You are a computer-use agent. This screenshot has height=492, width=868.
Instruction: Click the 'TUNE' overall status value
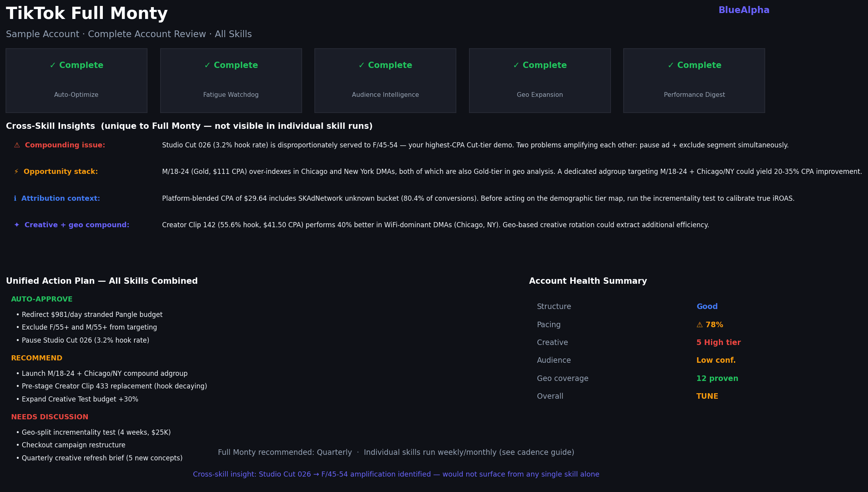point(707,396)
